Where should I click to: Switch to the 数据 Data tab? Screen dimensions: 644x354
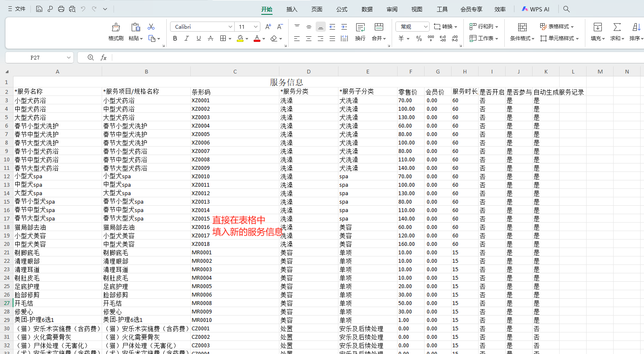point(367,9)
